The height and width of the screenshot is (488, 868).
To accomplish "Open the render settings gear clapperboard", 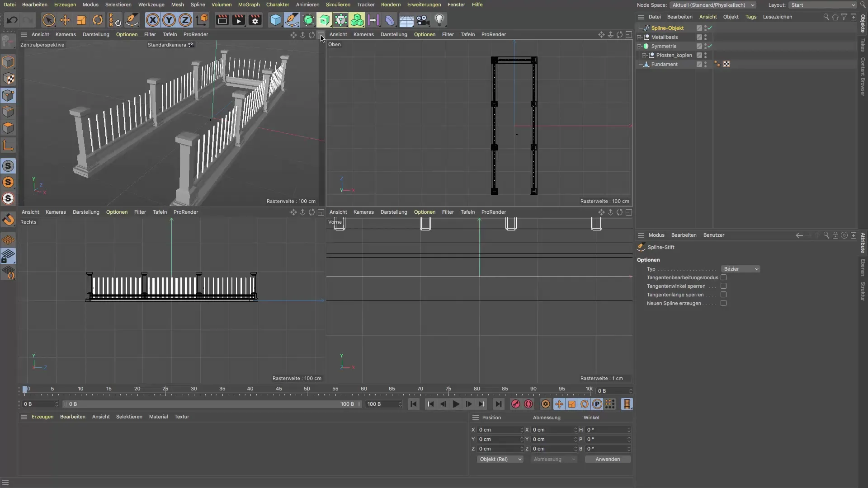I will coord(255,20).
